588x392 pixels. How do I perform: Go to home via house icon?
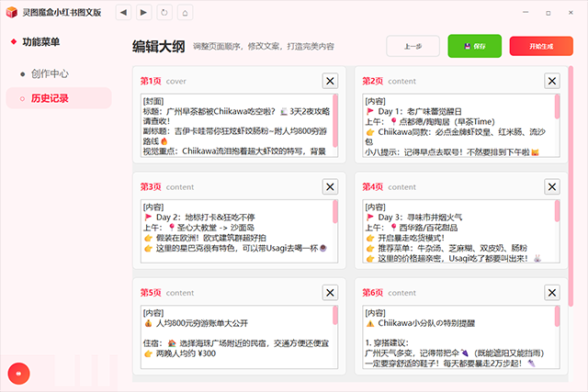coord(185,12)
